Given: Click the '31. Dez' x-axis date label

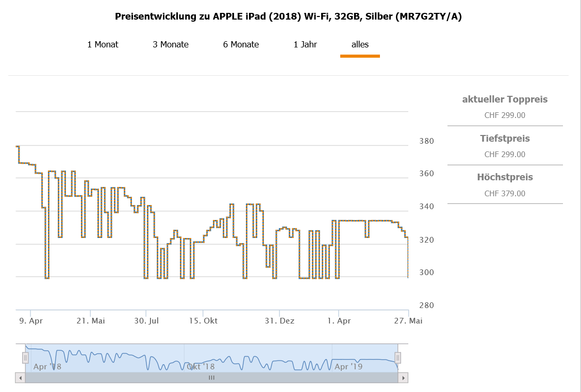Looking at the screenshot, I should [x=279, y=320].
